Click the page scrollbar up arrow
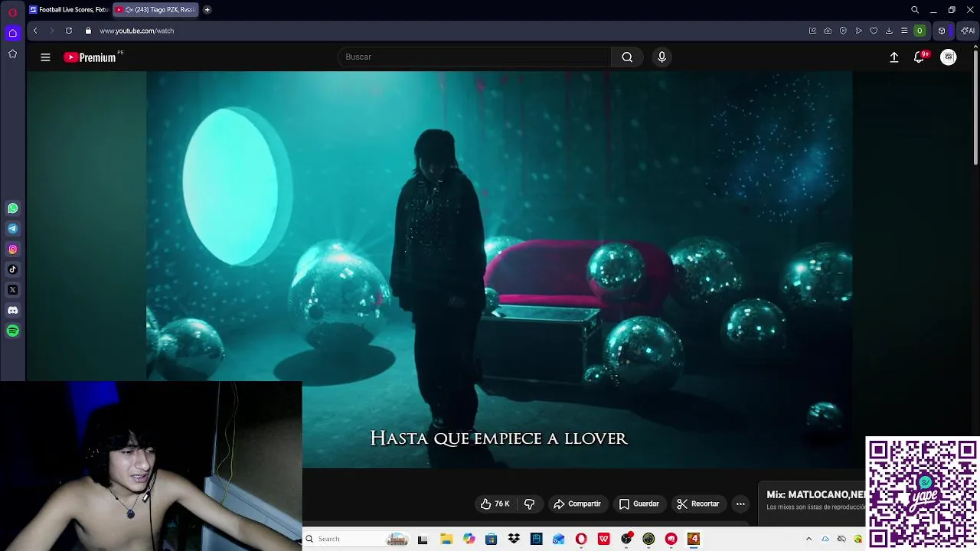Image resolution: width=980 pixels, height=551 pixels. pyautogui.click(x=975, y=47)
